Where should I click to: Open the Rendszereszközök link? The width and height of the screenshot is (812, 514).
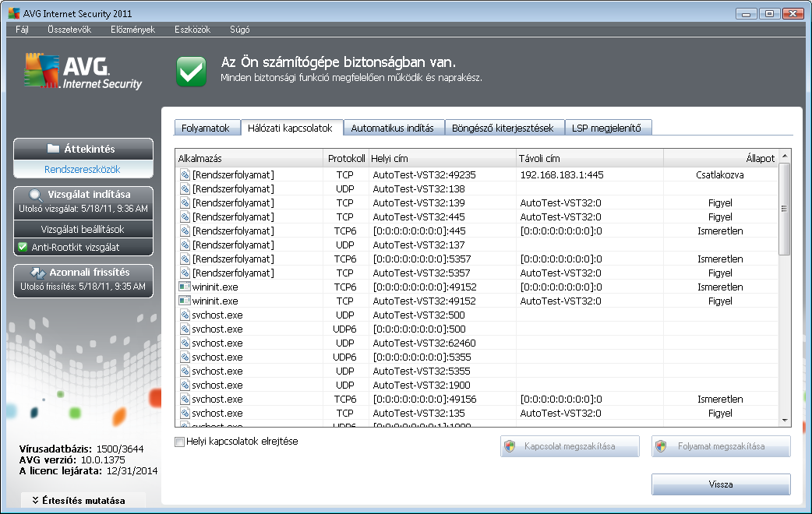[83, 169]
